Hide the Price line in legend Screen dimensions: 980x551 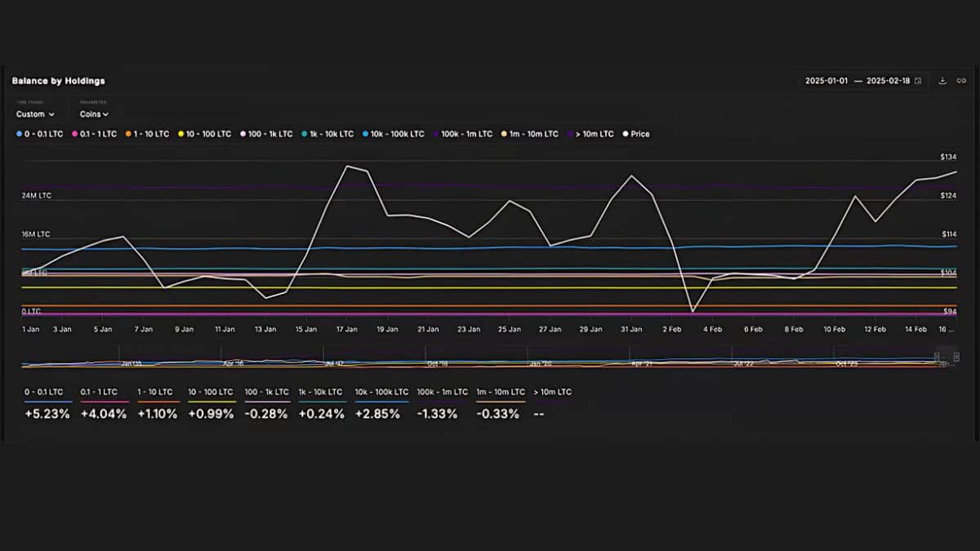tap(636, 134)
